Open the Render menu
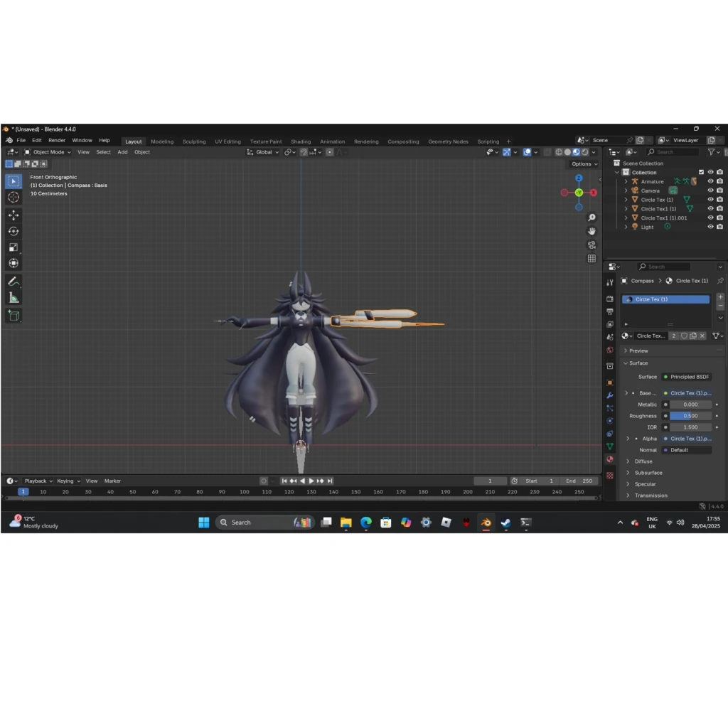Image resolution: width=728 pixels, height=728 pixels. coord(57,140)
